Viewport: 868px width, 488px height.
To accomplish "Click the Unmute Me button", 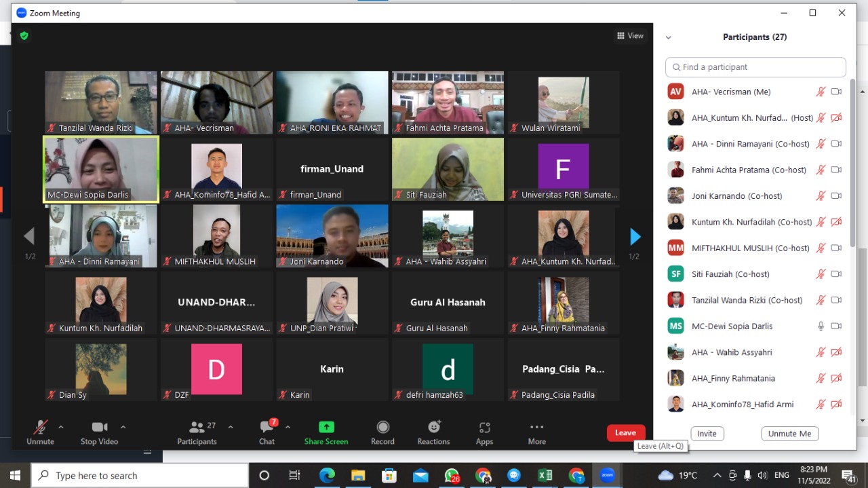I will pos(789,434).
